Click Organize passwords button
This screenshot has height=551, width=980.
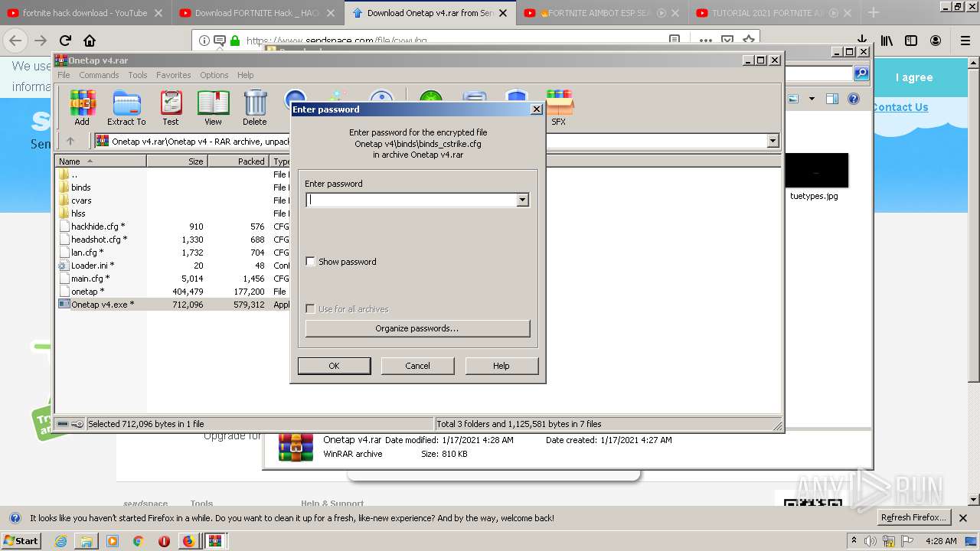coord(417,328)
